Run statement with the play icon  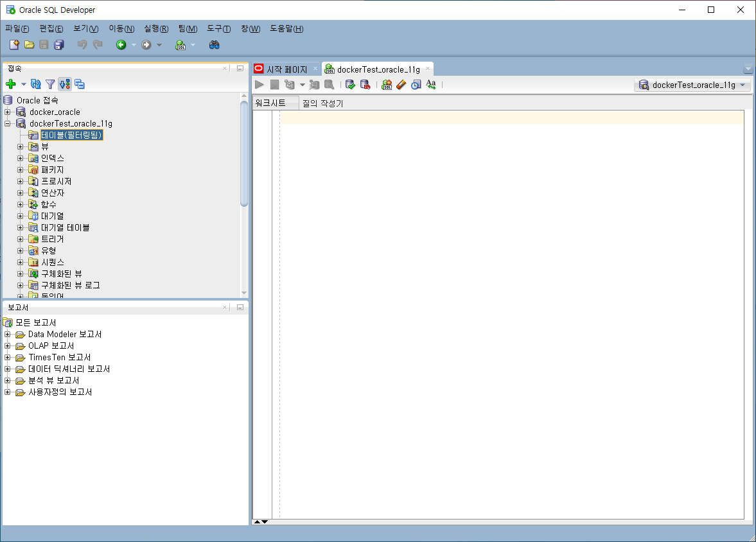pyautogui.click(x=259, y=85)
